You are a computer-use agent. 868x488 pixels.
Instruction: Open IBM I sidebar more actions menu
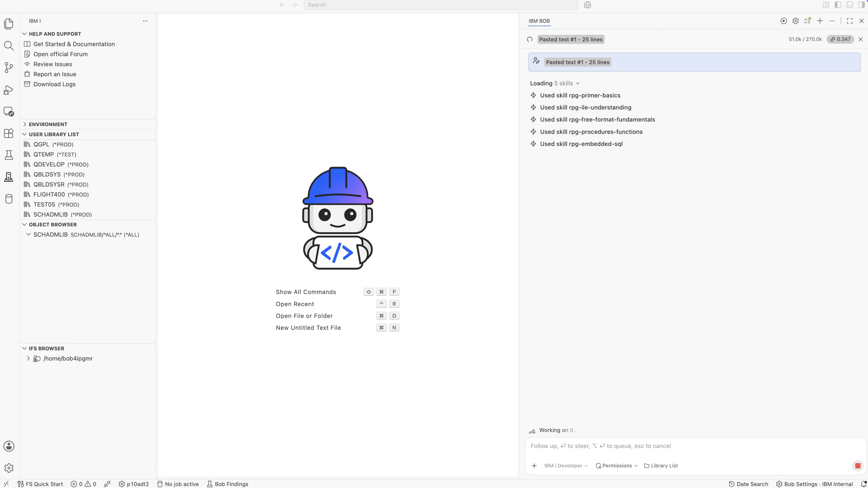(x=145, y=21)
